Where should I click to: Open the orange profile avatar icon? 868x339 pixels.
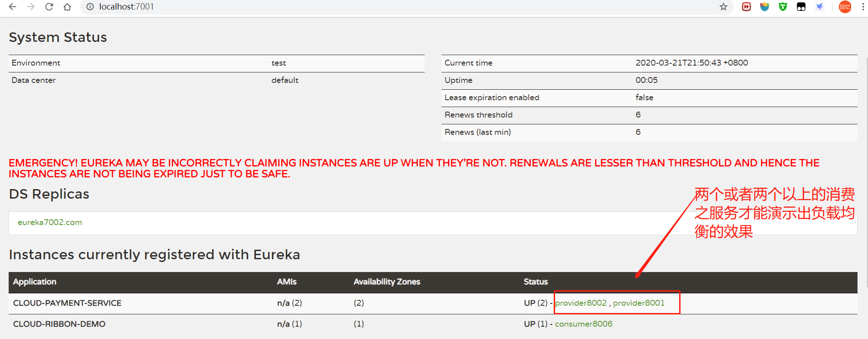point(845,7)
